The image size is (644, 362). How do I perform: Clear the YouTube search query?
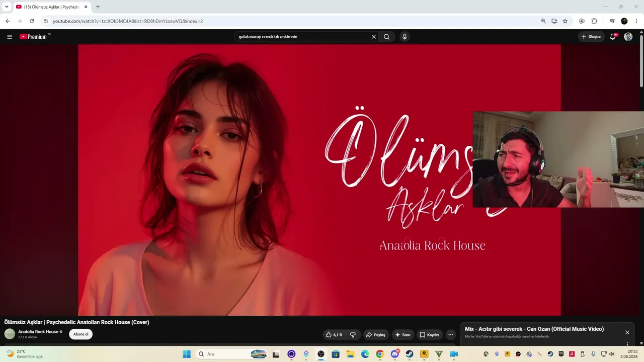374,37
